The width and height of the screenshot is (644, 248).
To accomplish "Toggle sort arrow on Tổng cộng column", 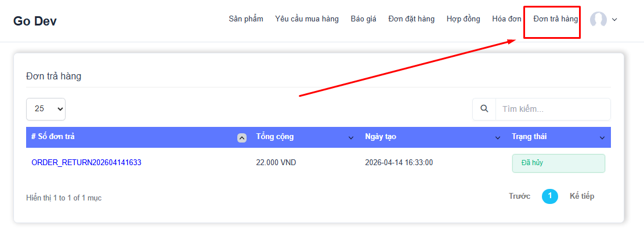I will pyautogui.click(x=350, y=138).
